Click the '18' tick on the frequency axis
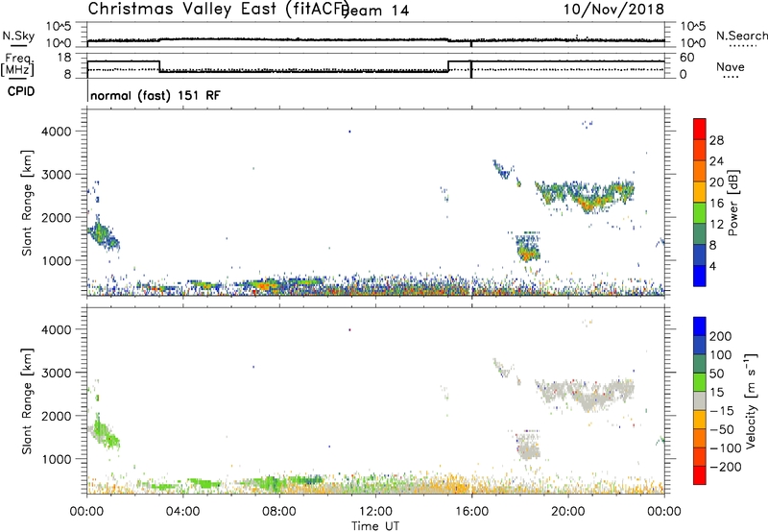Screen dimensions: 768x532 [64, 58]
